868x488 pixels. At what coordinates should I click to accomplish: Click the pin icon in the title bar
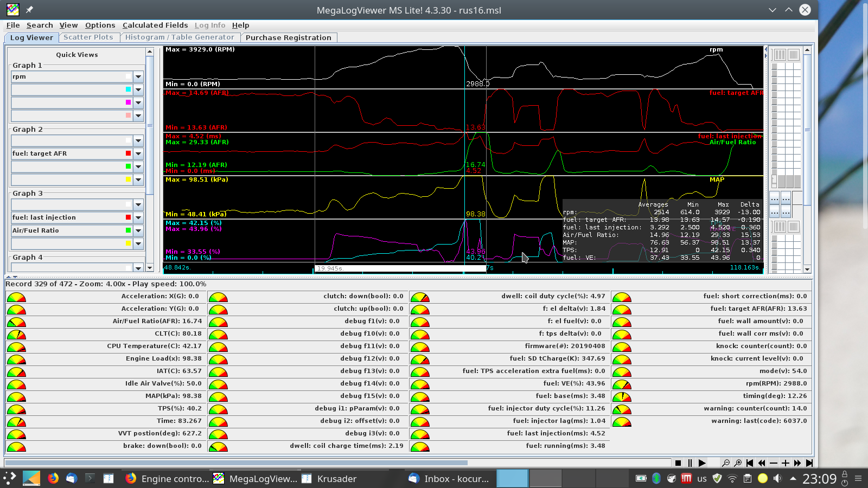(29, 10)
